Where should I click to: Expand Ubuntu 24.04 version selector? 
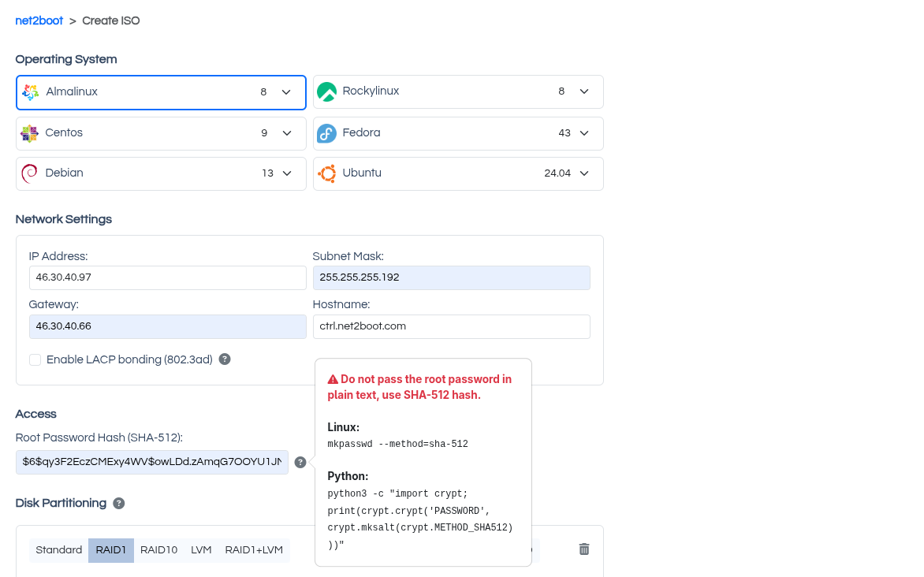[584, 173]
